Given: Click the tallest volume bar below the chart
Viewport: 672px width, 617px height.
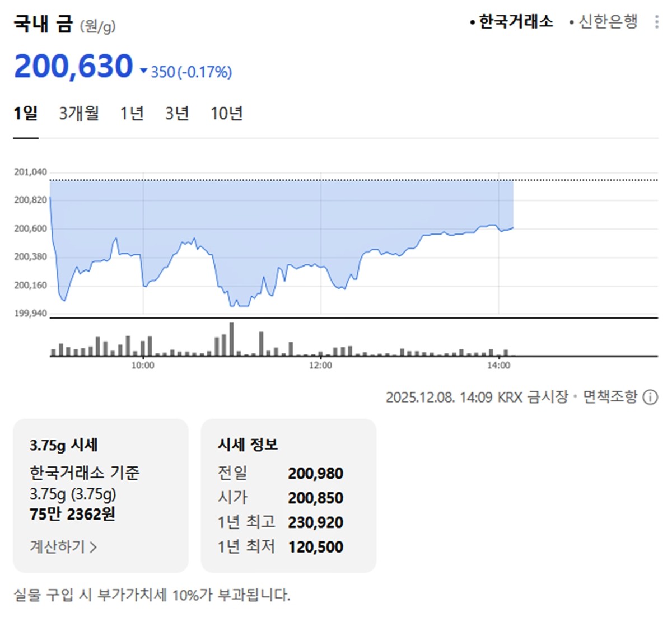Looking at the screenshot, I should (231, 339).
